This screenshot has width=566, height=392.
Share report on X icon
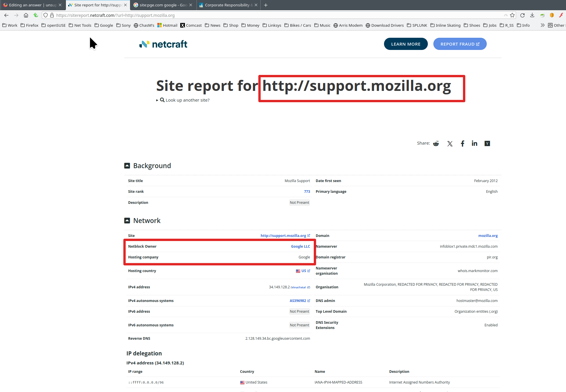pos(450,143)
